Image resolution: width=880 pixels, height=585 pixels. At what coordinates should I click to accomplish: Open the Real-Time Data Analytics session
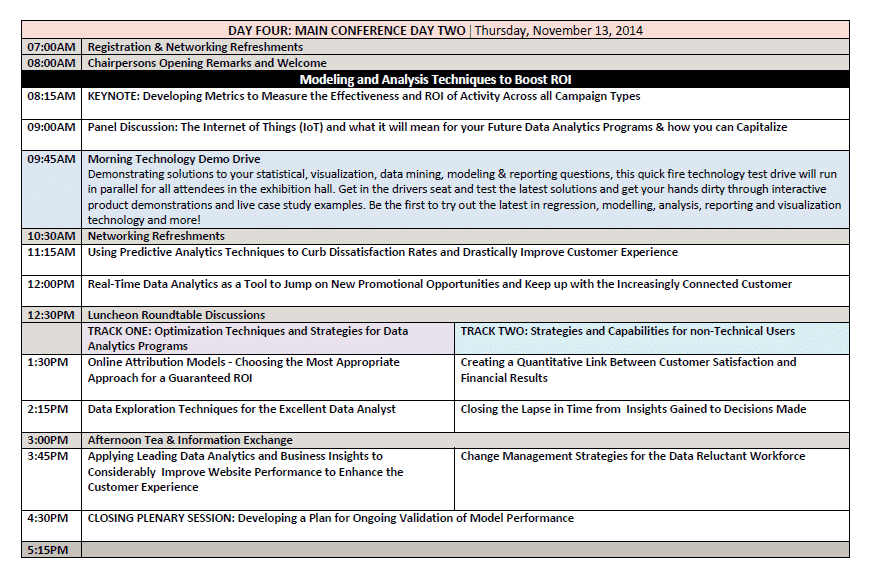439,285
